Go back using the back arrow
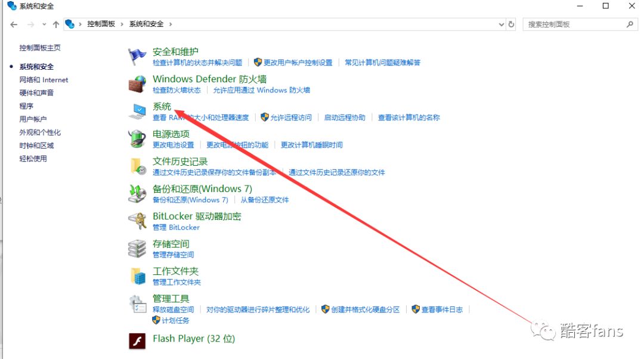Viewport: 644px width, 359px height. pyautogui.click(x=14, y=24)
